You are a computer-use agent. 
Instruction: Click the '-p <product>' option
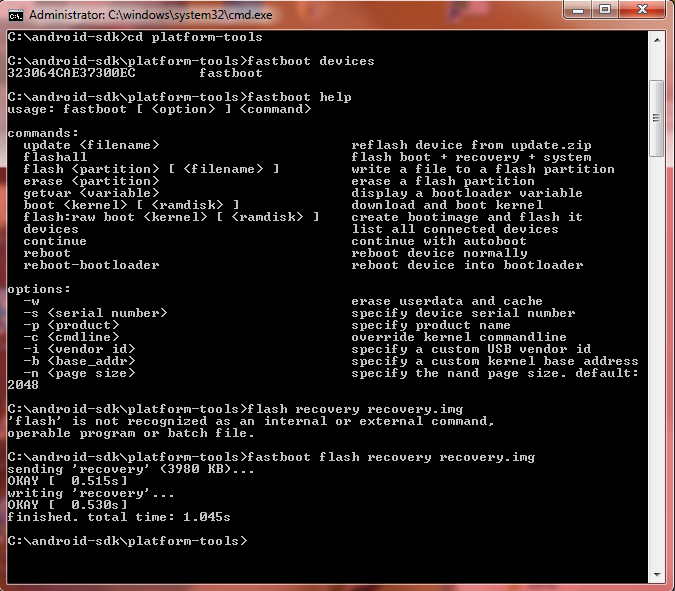click(71, 325)
